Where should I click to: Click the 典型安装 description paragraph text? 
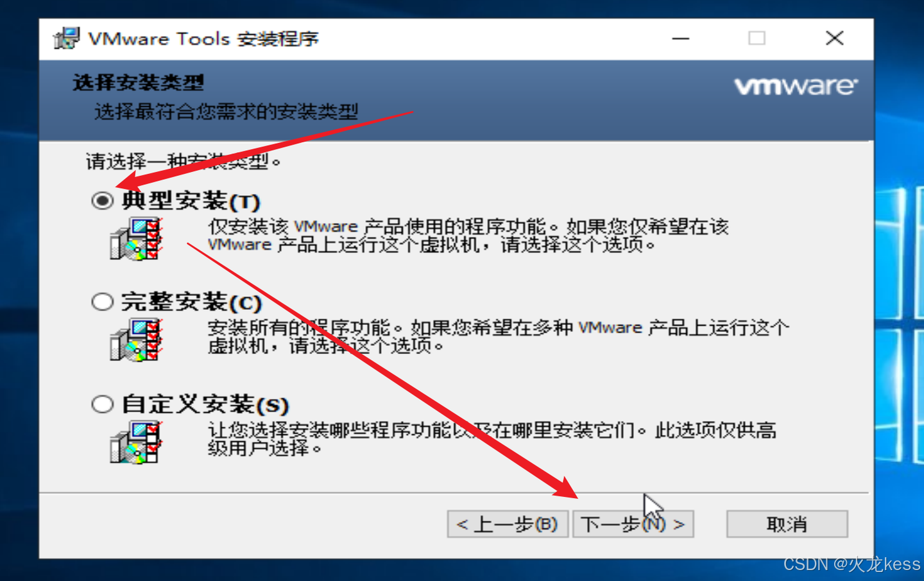[468, 236]
